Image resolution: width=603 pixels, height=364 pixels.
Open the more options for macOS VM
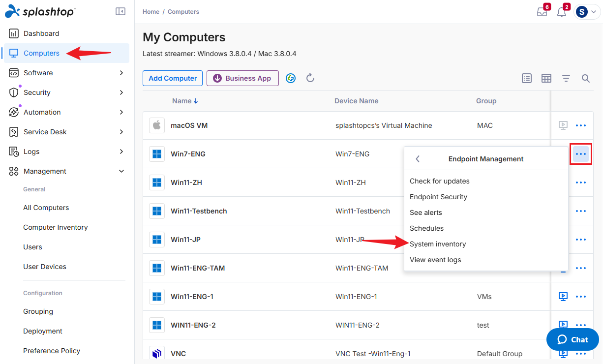(581, 125)
